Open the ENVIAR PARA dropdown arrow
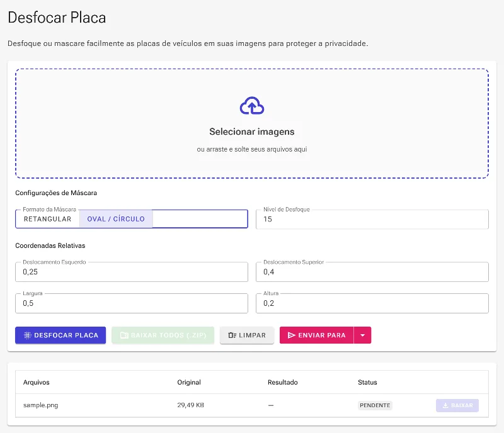The image size is (504, 433). (x=363, y=335)
